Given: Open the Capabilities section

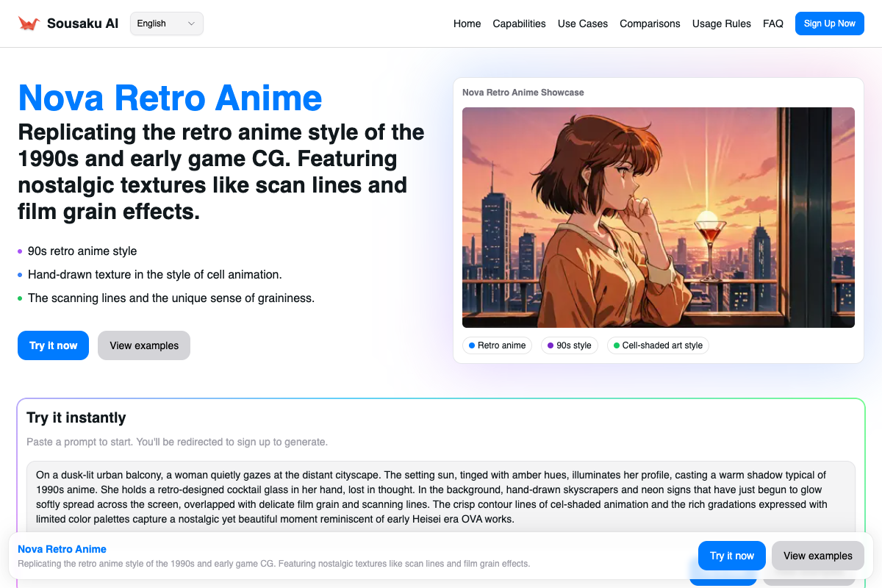Looking at the screenshot, I should pyautogui.click(x=519, y=24).
